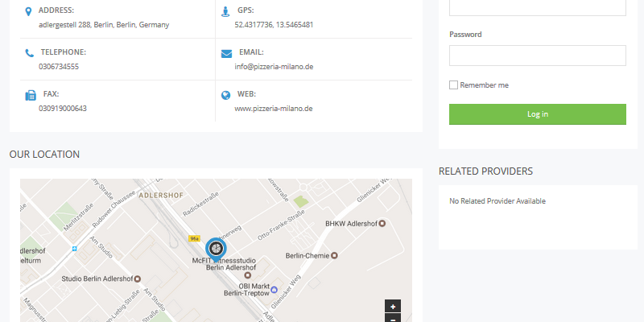The height and width of the screenshot is (322, 644).
Task: Enable the Remember me checkbox
Action: pos(453,85)
